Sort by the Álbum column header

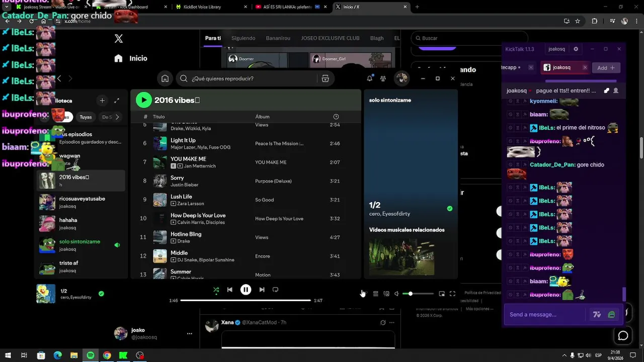[x=262, y=117]
